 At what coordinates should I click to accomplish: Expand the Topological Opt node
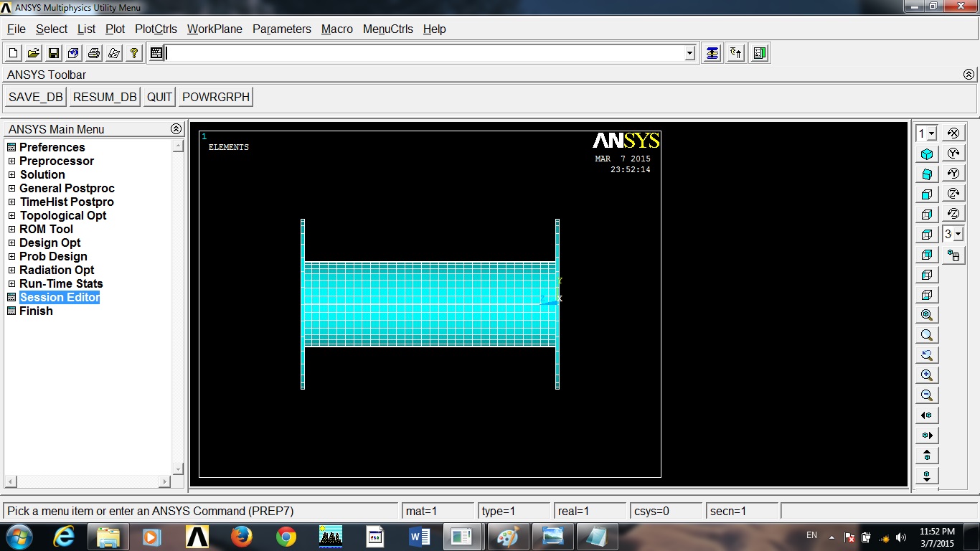pyautogui.click(x=12, y=216)
